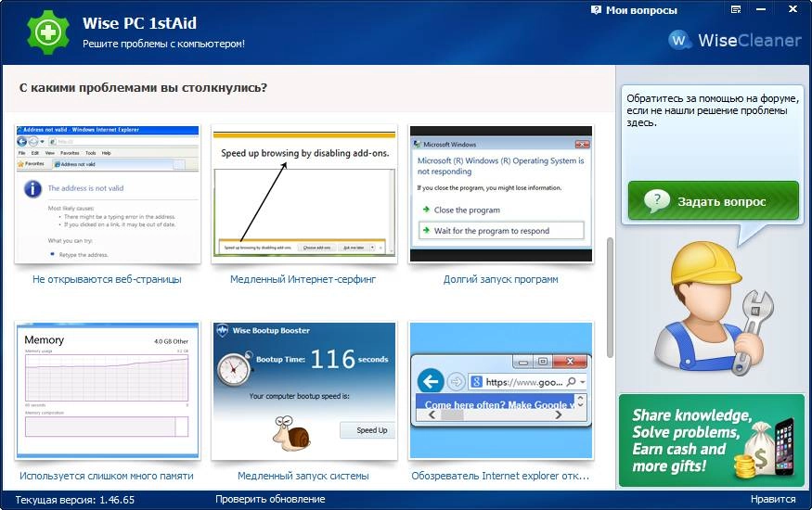Click 'Проверить обновление' in status bar
This screenshot has height=510, width=812.
[x=270, y=499]
